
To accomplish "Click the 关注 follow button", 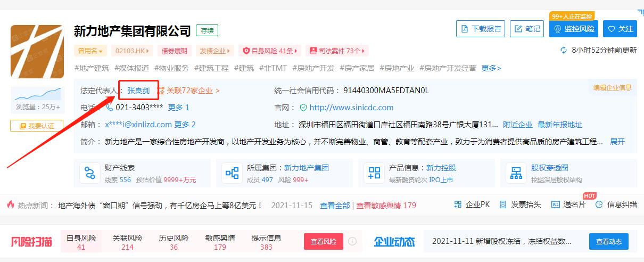I will point(620,29).
